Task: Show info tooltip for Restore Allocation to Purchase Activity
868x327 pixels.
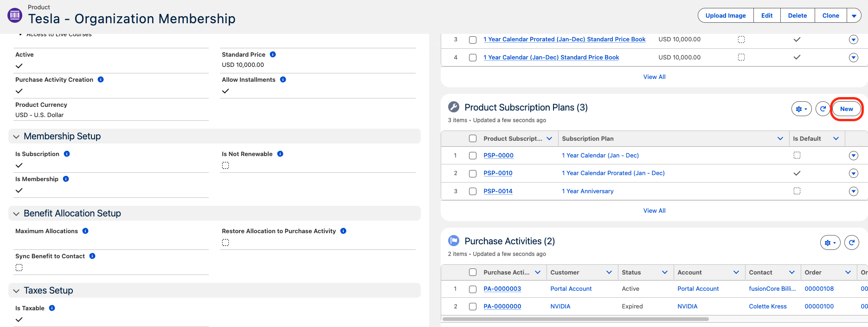Action: point(343,231)
